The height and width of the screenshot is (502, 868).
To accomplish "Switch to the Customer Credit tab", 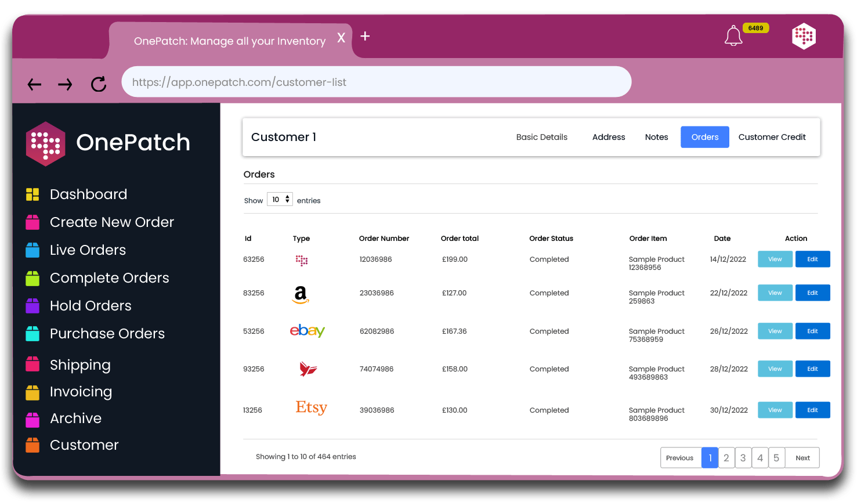I will click(x=772, y=137).
